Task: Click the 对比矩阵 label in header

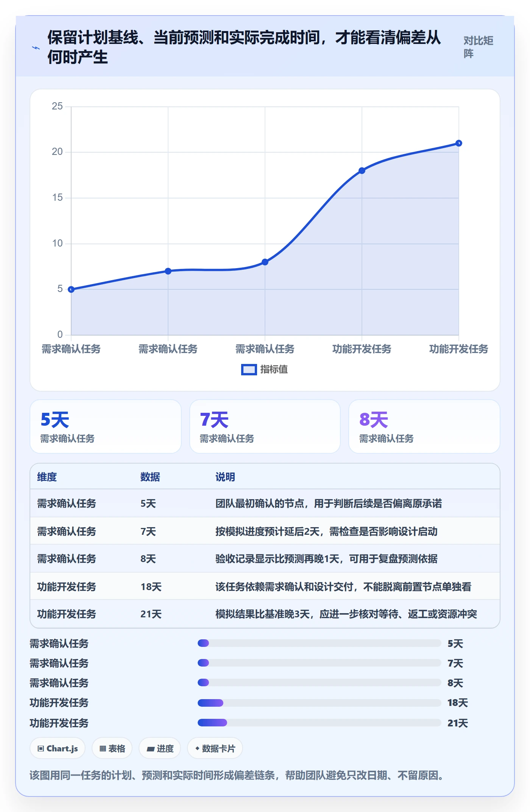Action: pyautogui.click(x=478, y=47)
